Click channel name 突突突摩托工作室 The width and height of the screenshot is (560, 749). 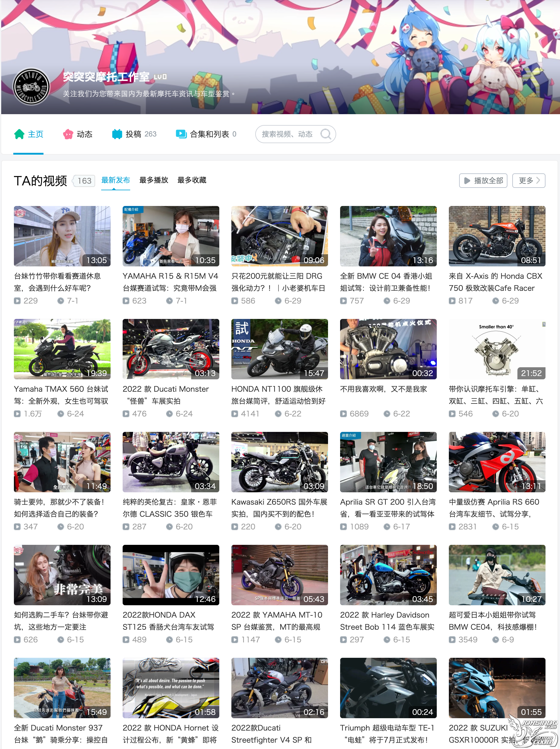[106, 77]
